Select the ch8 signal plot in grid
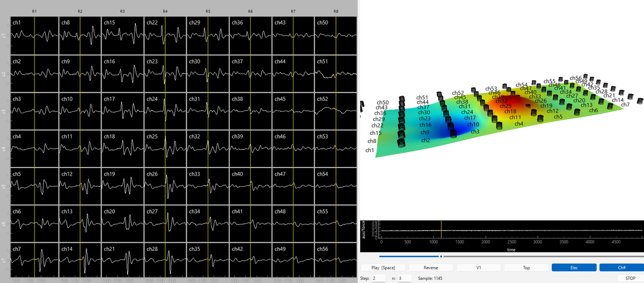 [80, 35]
